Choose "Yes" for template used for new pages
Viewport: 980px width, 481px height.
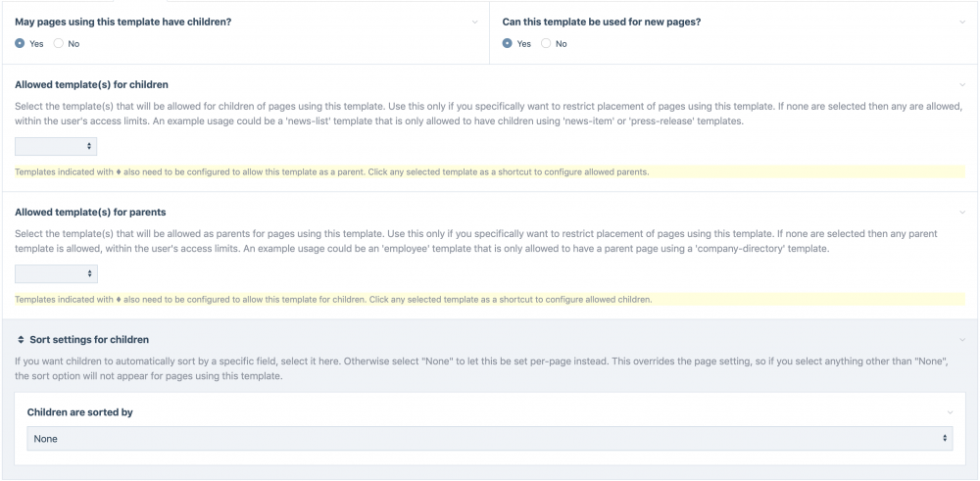pyautogui.click(x=507, y=44)
